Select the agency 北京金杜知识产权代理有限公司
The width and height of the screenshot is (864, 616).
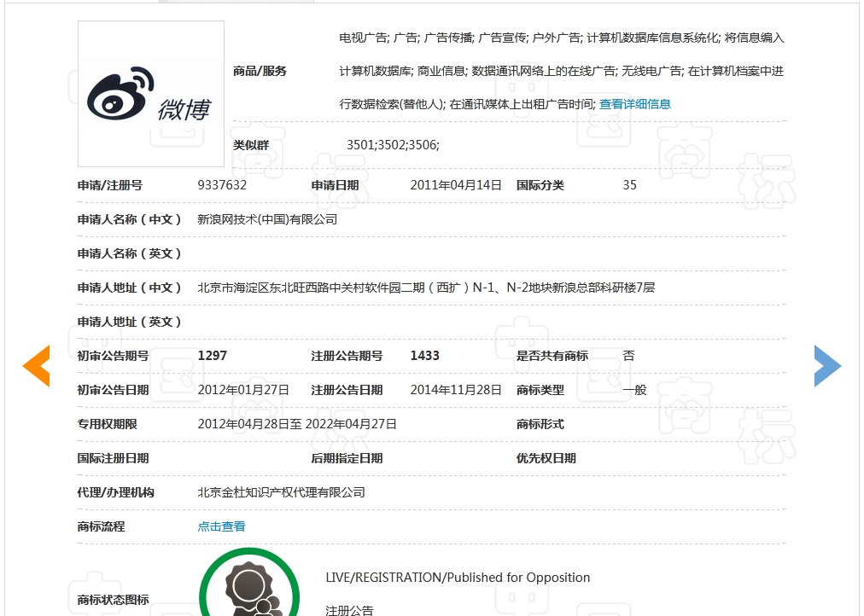tap(281, 492)
